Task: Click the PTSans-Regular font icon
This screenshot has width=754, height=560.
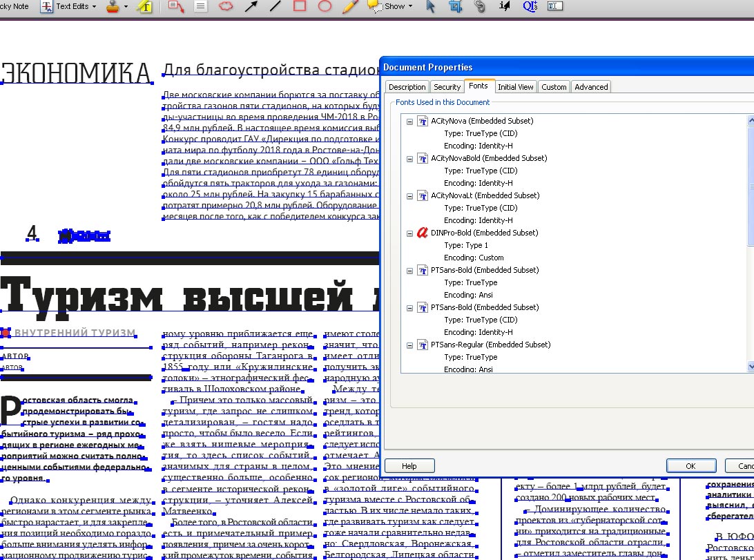Action: (422, 345)
